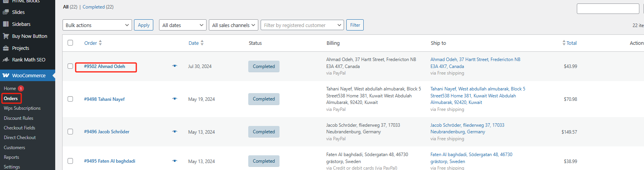The width and height of the screenshot is (644, 170).
Task: Expand the All dates filter dropdown
Action: [x=183, y=25]
